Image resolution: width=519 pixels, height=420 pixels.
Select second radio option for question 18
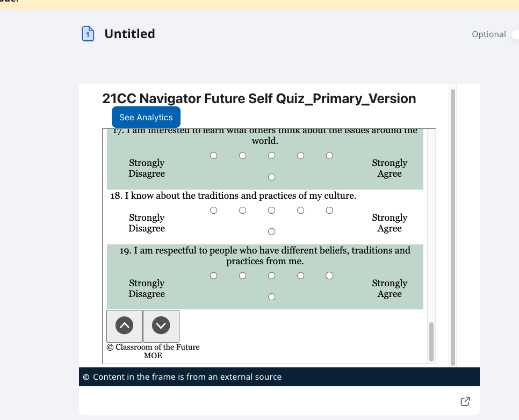(243, 211)
